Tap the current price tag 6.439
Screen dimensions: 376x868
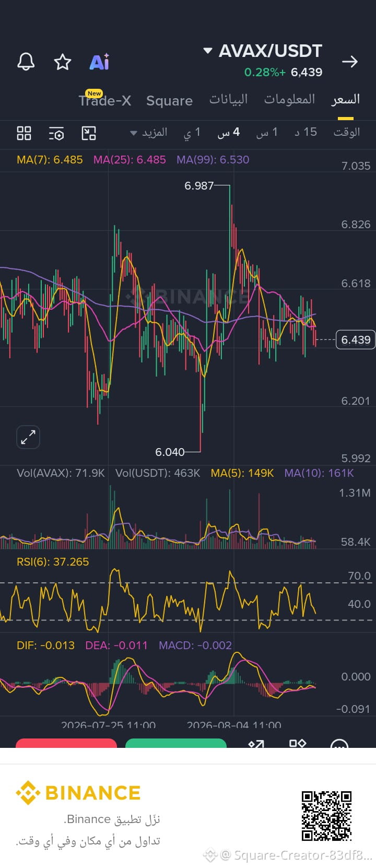pos(356,339)
